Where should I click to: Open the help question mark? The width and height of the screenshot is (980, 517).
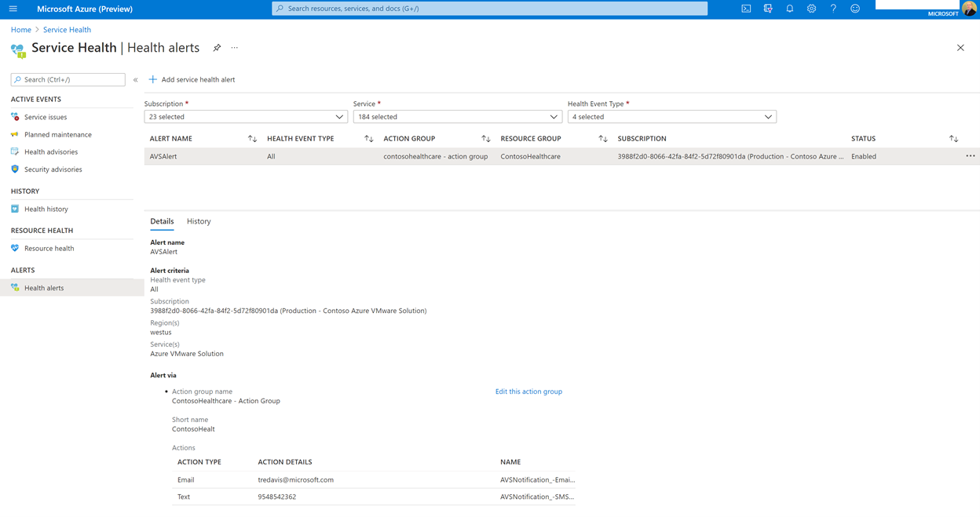(x=833, y=9)
